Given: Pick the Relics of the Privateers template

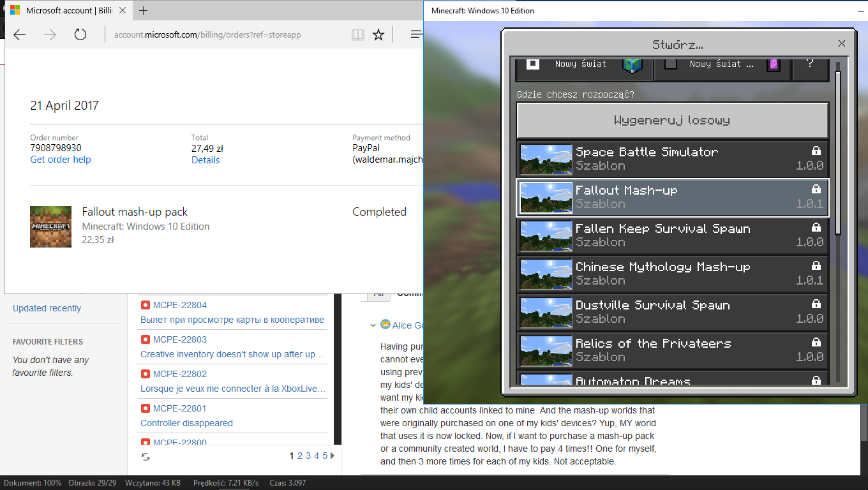Looking at the screenshot, I should (x=672, y=350).
